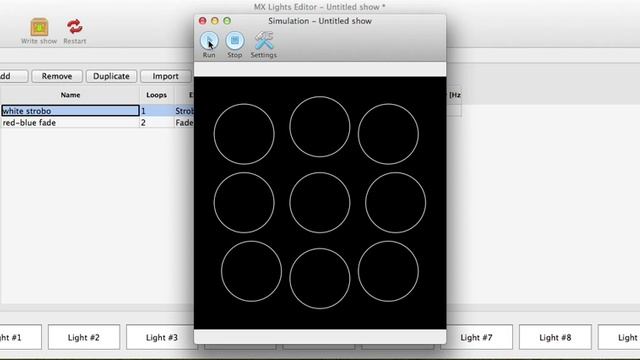The width and height of the screenshot is (640, 360).
Task: Click the middle-left simulated light circle
Action: pyautogui.click(x=244, y=202)
